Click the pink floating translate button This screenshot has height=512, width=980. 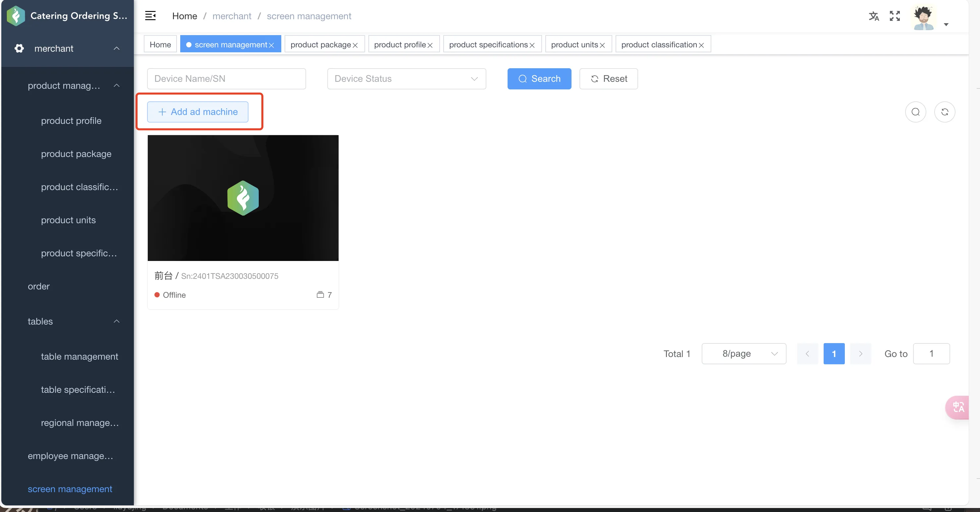tap(957, 407)
